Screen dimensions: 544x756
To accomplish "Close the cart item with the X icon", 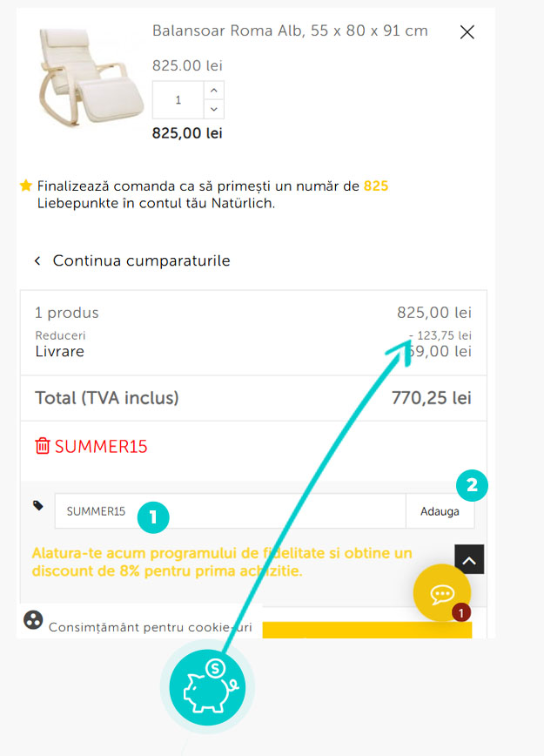I will pyautogui.click(x=467, y=32).
